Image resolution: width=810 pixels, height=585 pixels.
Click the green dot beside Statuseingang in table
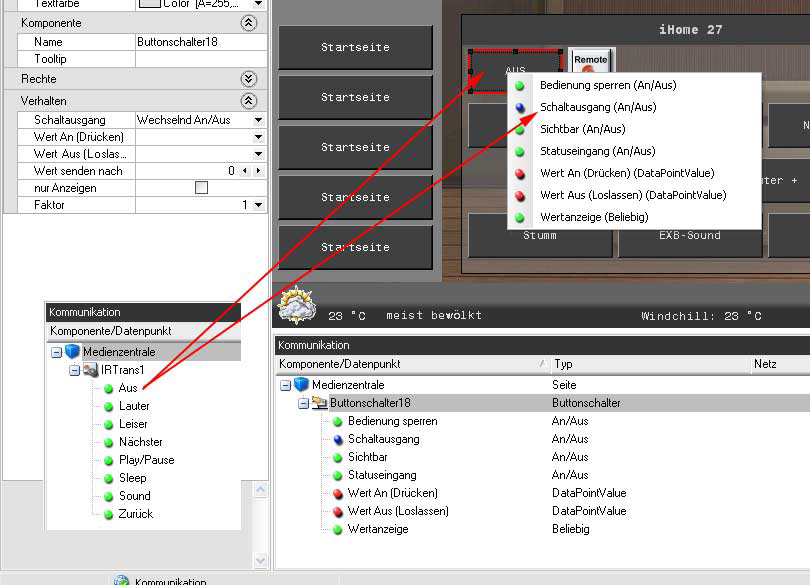[338, 475]
